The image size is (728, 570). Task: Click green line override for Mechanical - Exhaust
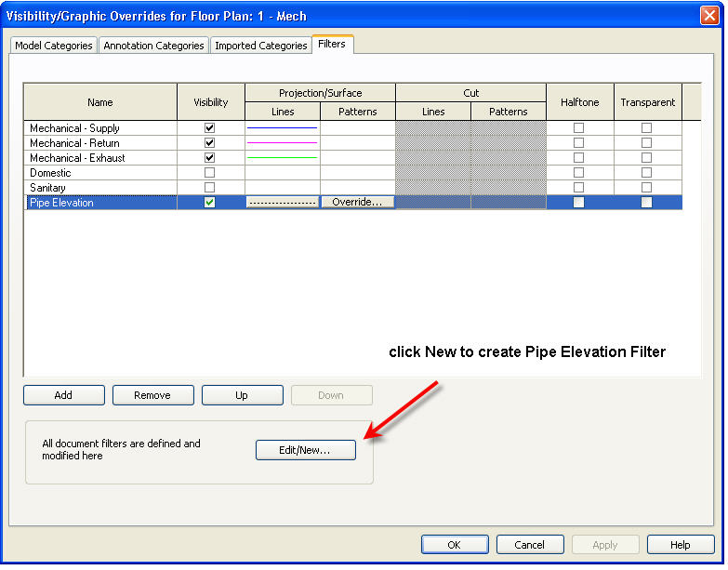click(283, 157)
